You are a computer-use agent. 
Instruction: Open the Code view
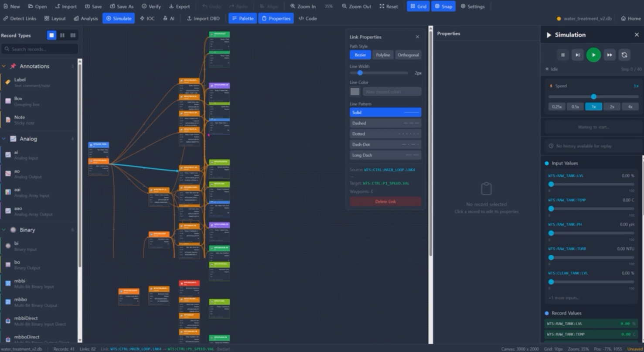(308, 18)
